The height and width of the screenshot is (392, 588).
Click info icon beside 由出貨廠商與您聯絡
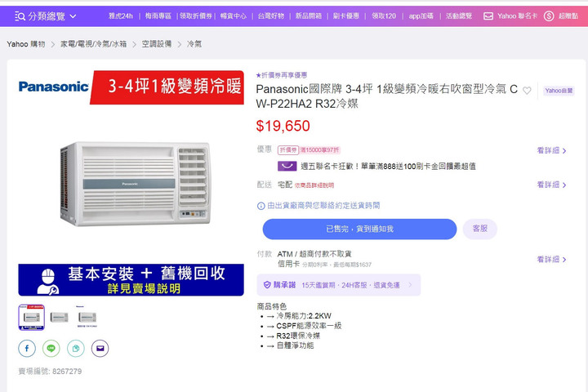coord(261,206)
